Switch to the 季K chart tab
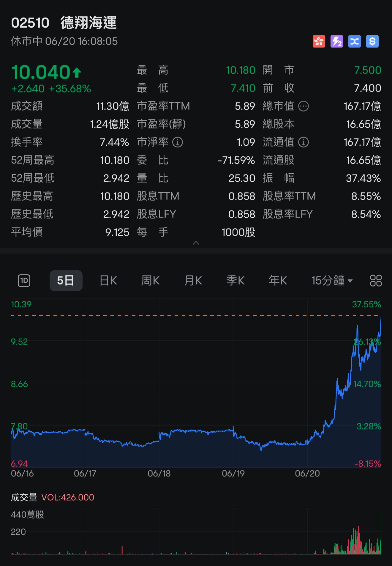The image size is (392, 566). (235, 280)
